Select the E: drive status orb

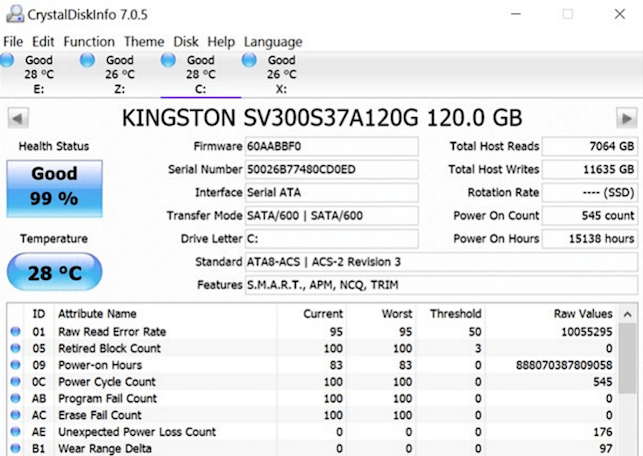click(x=7, y=62)
